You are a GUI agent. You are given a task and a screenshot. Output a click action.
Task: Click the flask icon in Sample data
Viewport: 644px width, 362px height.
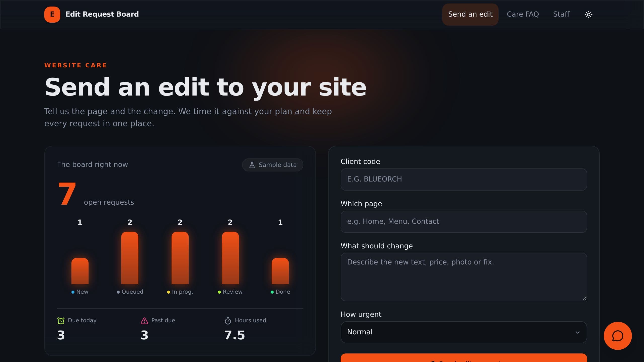[x=252, y=165]
